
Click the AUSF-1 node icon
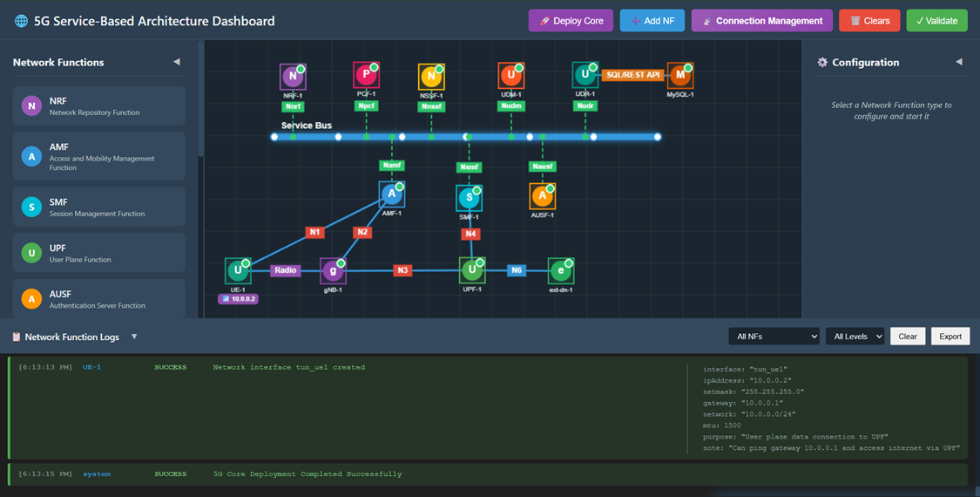click(x=542, y=196)
